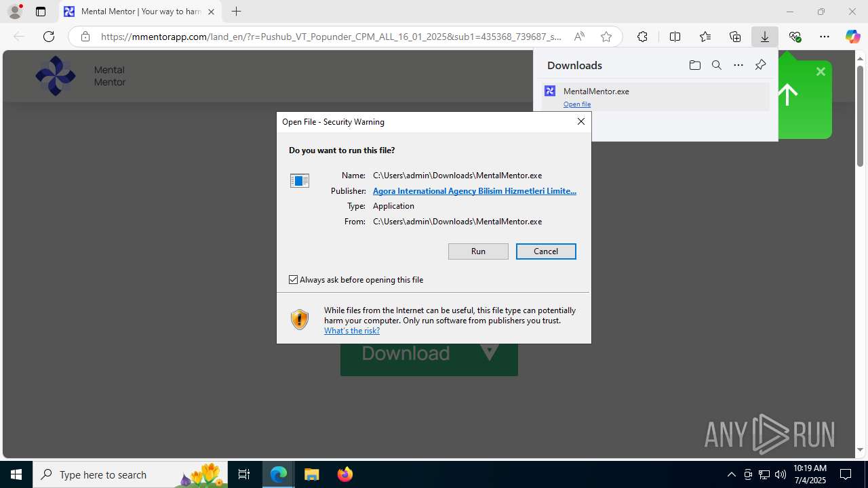Click the page vertical scrollbar thumb
868x488 pixels.
click(x=860, y=115)
